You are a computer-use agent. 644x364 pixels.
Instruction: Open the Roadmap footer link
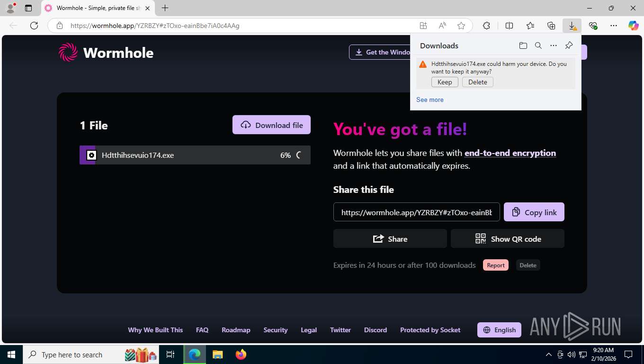[x=236, y=330]
